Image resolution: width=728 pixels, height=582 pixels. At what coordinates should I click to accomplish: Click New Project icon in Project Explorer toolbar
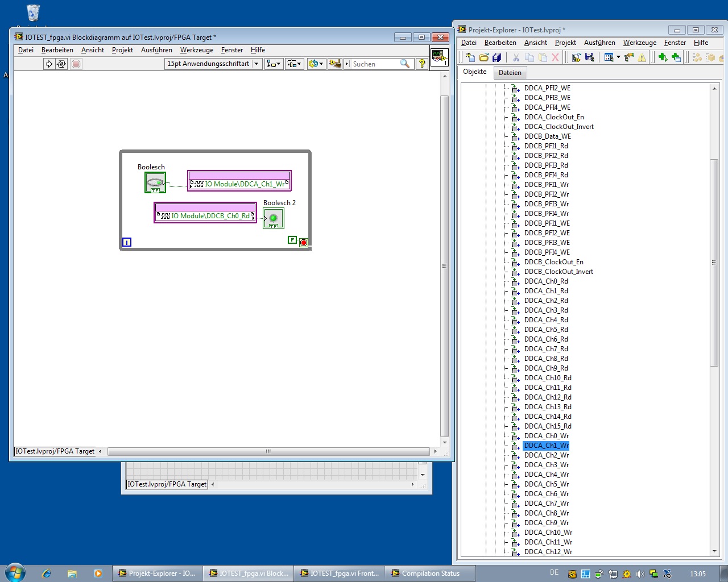pyautogui.click(x=470, y=57)
